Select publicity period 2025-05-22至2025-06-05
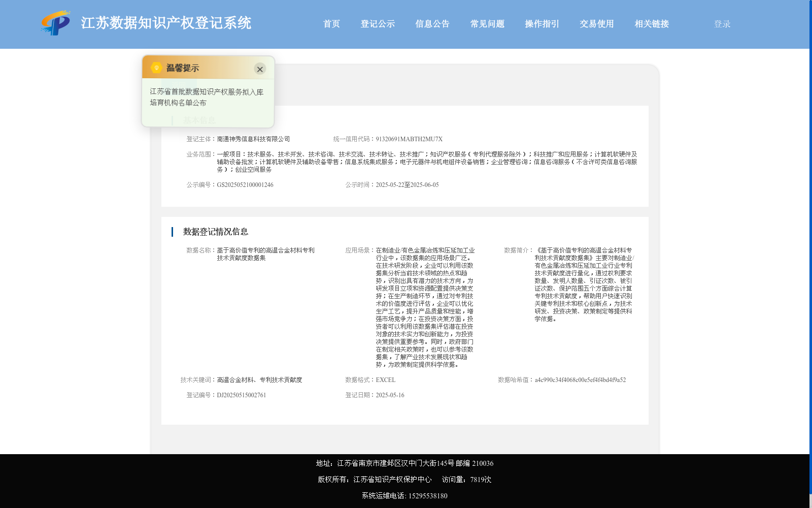Viewport: 812px width, 508px height. (407, 185)
